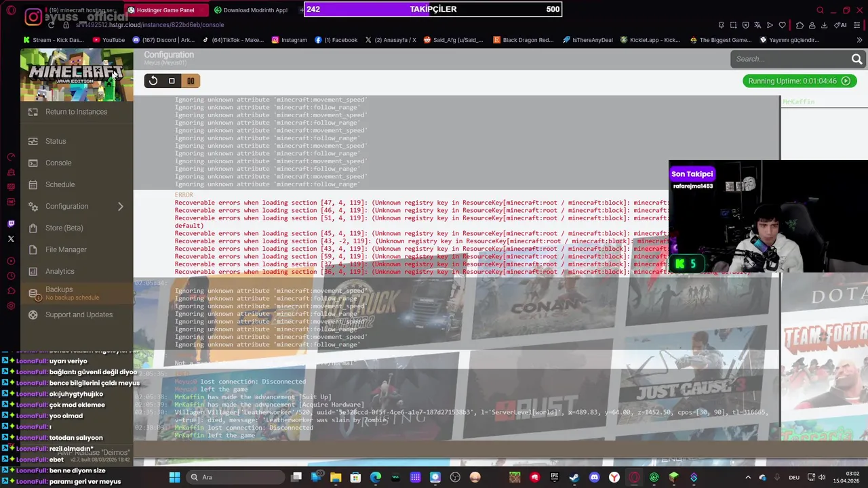Viewport: 868px width, 488px height.
Task: Click the restart server icon
Action: click(x=153, y=81)
